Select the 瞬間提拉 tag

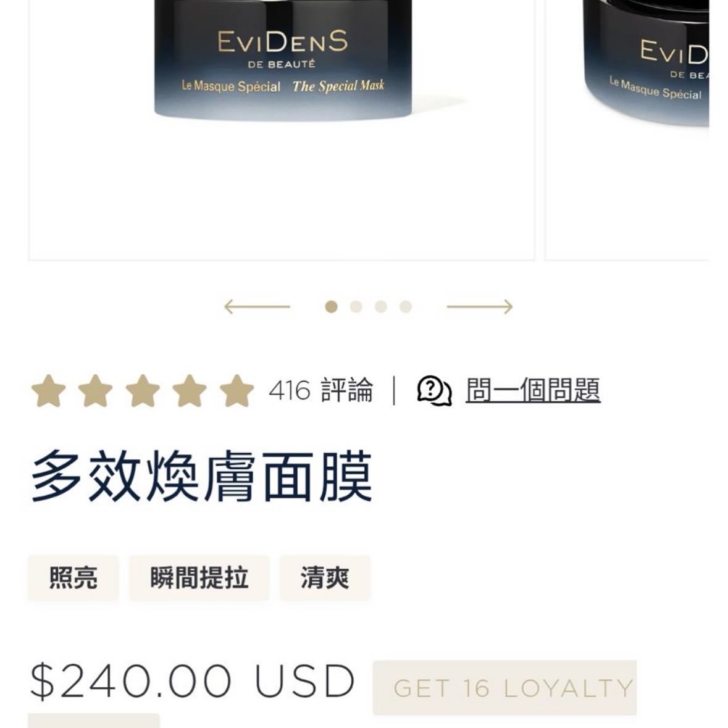(x=199, y=578)
